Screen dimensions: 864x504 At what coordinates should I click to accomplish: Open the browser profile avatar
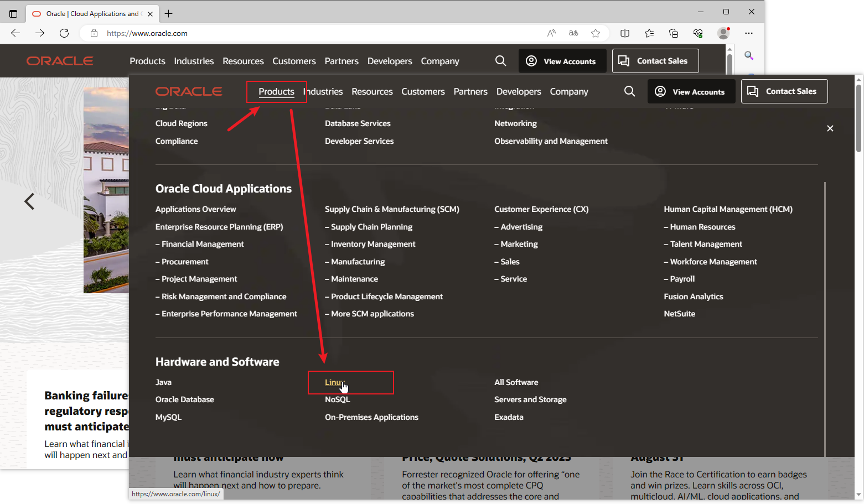(x=723, y=33)
